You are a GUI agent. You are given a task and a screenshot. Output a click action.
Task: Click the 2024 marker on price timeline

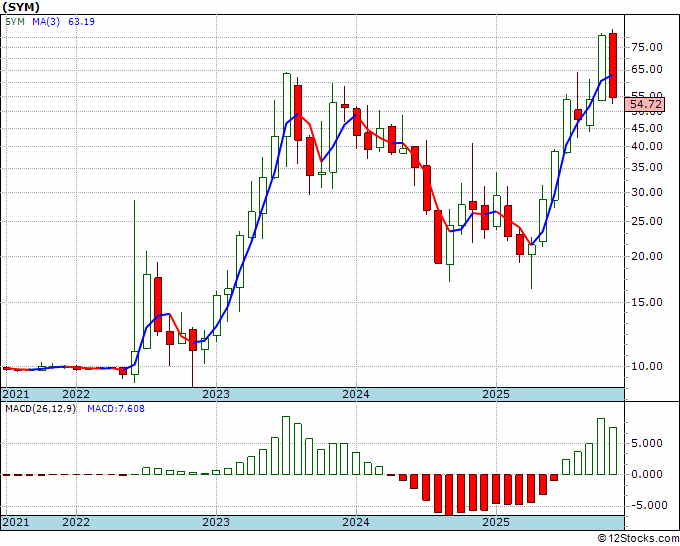click(356, 394)
